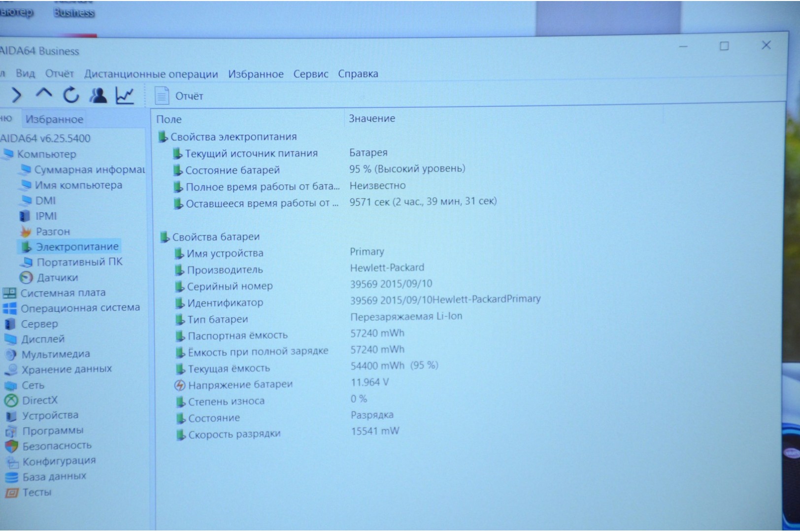Click the Up level arrow icon
This screenshot has width=800, height=532.
[44, 94]
